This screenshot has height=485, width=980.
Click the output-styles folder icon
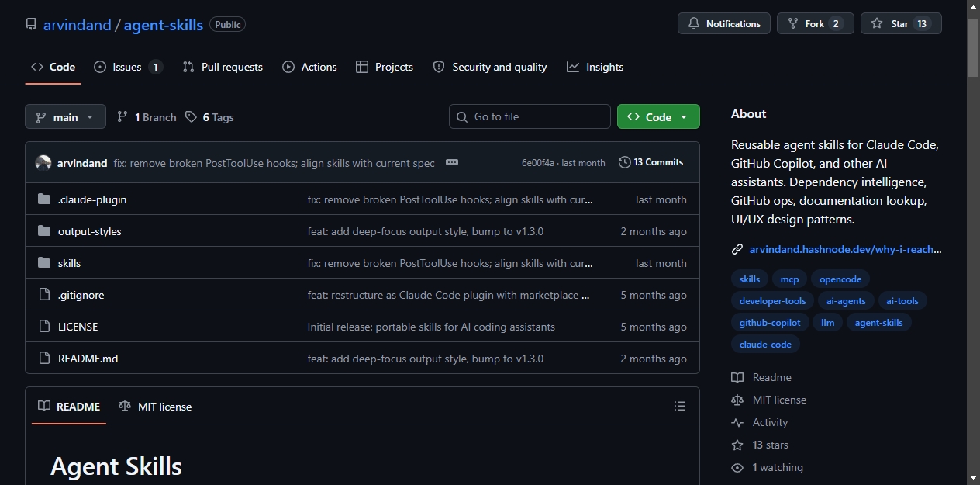coord(44,231)
